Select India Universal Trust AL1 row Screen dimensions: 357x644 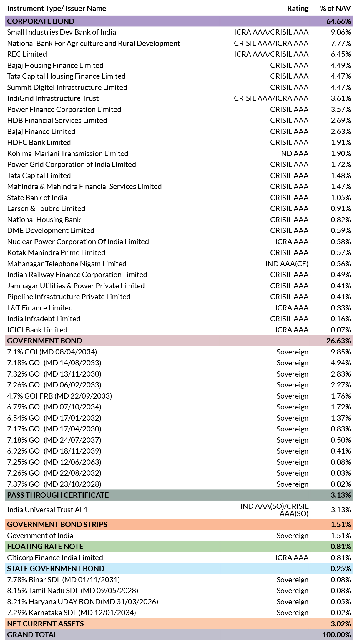(x=179, y=510)
